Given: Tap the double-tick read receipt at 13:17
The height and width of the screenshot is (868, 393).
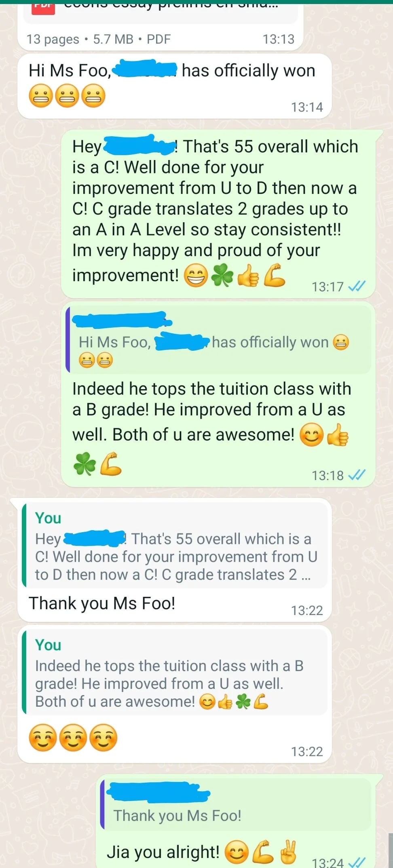Looking at the screenshot, I should [x=357, y=287].
